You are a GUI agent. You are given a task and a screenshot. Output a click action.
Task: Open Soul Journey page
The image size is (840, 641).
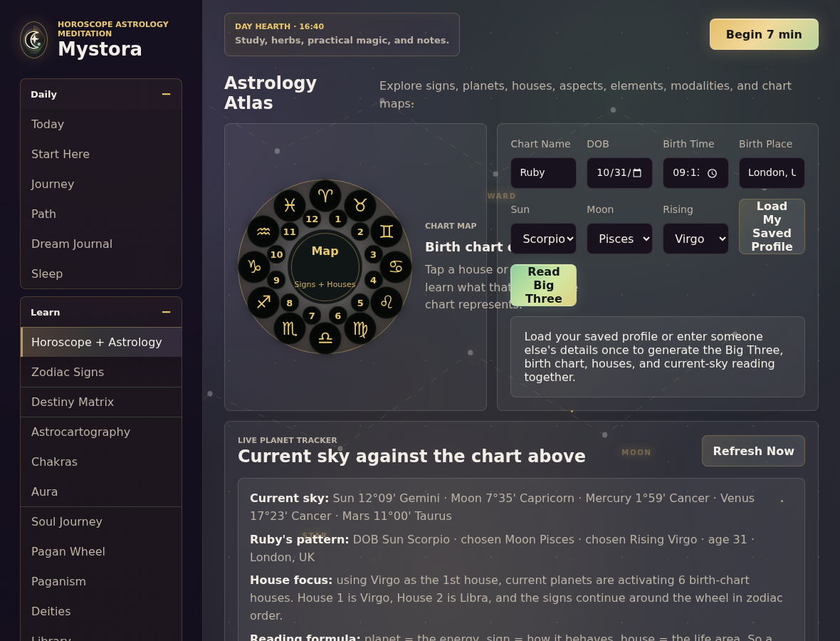[100, 521]
